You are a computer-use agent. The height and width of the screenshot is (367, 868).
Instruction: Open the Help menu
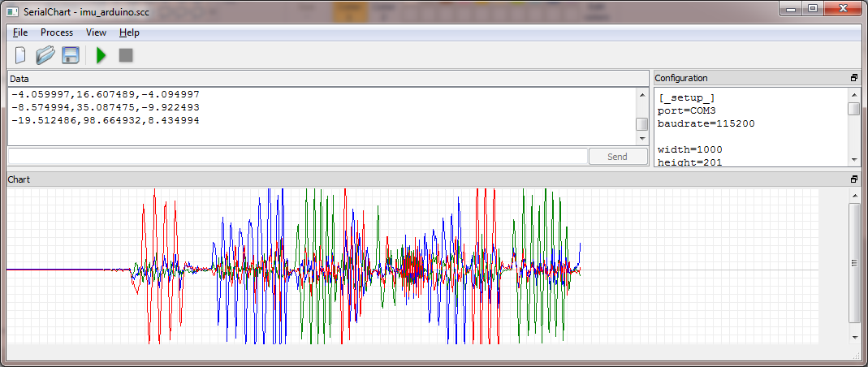click(x=129, y=32)
